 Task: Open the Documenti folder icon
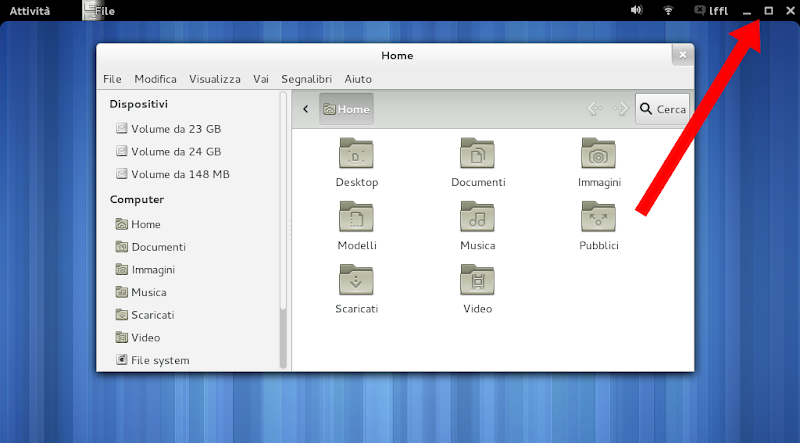pos(478,154)
